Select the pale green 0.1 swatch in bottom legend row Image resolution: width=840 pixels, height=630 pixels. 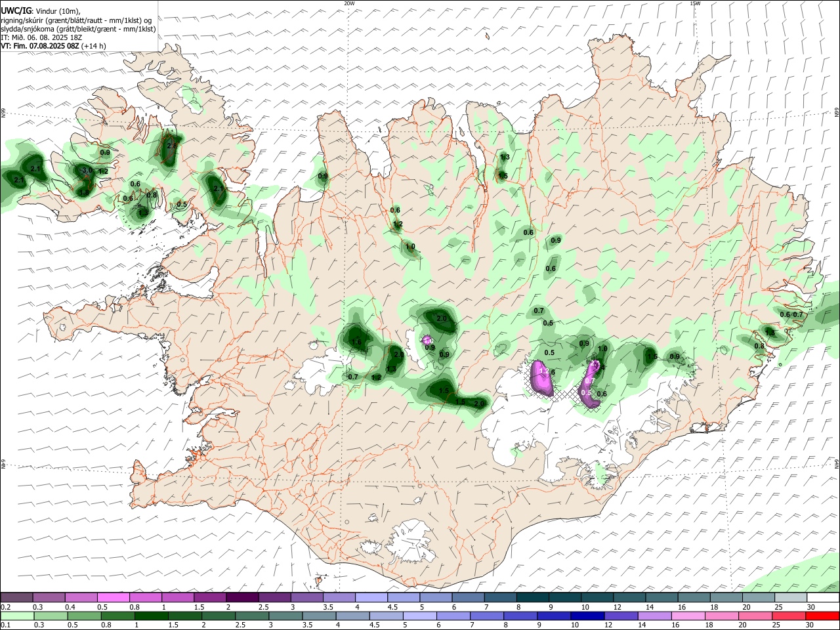tap(17, 616)
